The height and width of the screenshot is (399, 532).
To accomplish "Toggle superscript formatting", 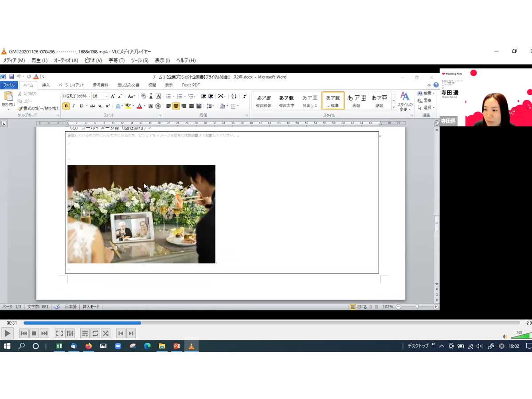I will point(107,106).
